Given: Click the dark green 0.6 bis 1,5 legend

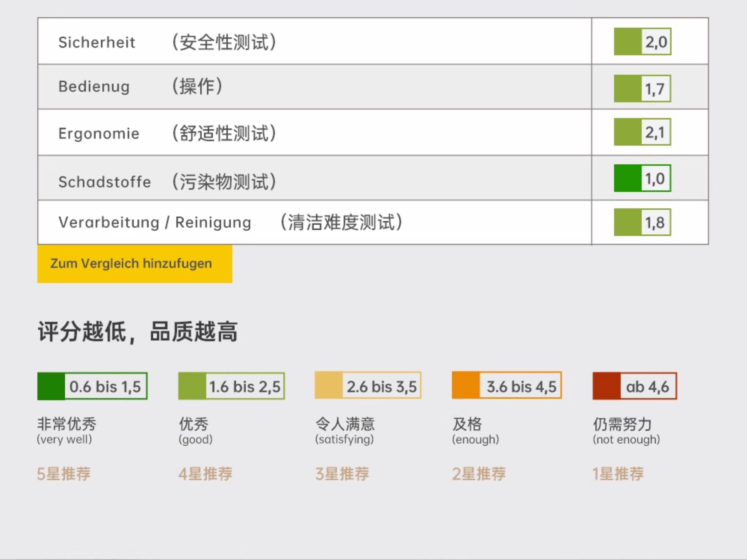Looking at the screenshot, I should (x=92, y=386).
